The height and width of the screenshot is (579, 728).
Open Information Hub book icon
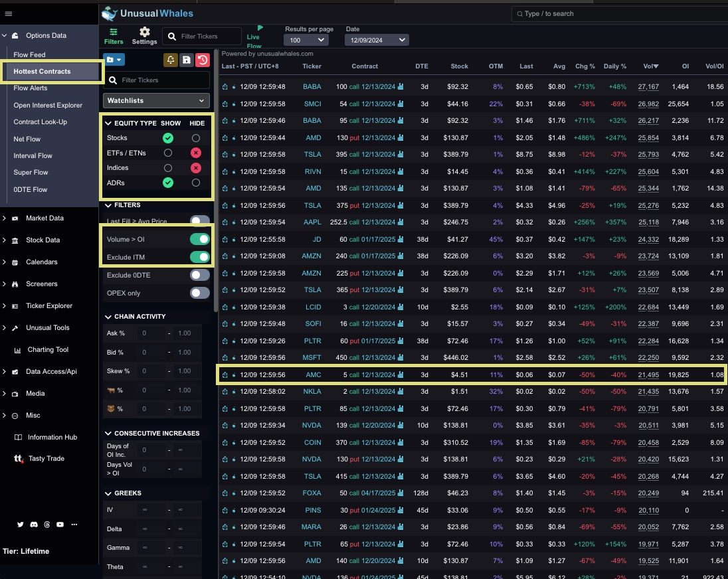click(x=18, y=437)
